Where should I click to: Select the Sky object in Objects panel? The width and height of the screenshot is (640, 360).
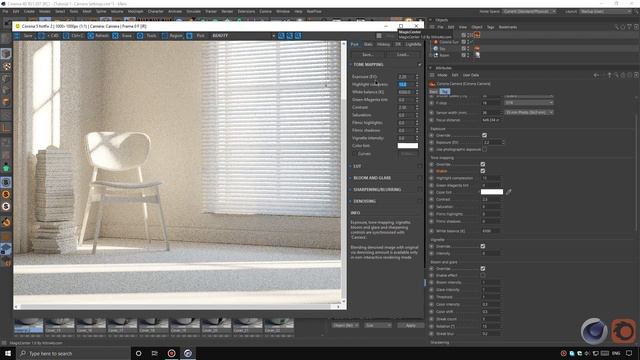point(442,49)
